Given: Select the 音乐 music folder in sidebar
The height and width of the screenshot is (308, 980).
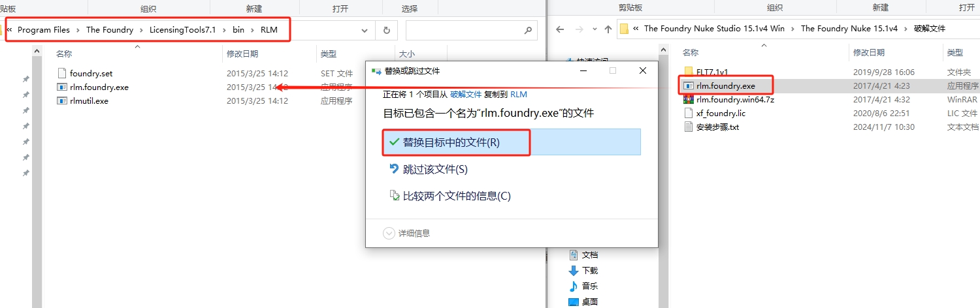Looking at the screenshot, I should pyautogui.click(x=589, y=286).
